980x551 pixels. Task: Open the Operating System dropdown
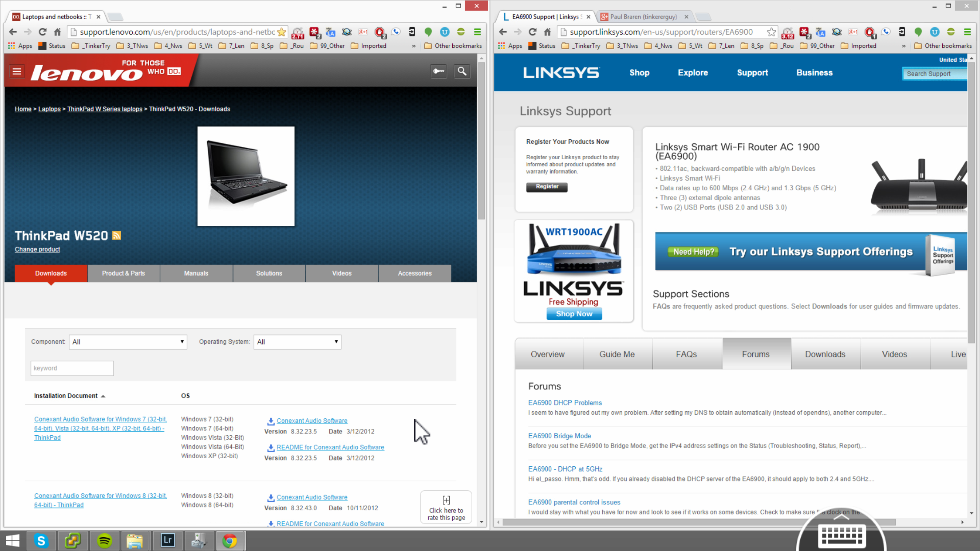[x=297, y=342]
